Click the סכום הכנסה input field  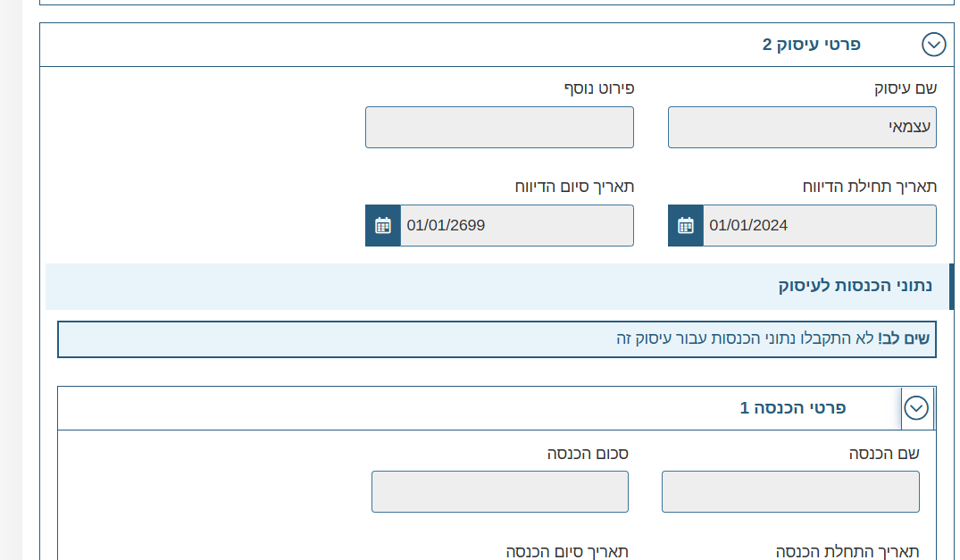pos(500,492)
